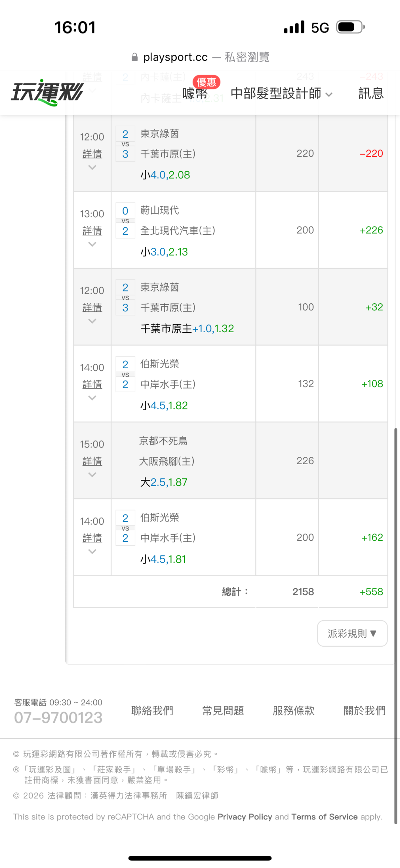Open 服務條款 link
The height and width of the screenshot is (868, 400).
294,710
